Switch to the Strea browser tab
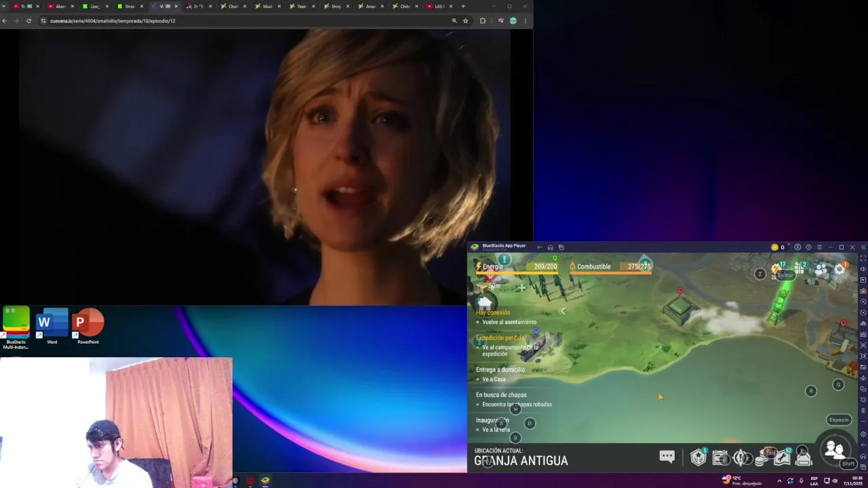 point(129,6)
